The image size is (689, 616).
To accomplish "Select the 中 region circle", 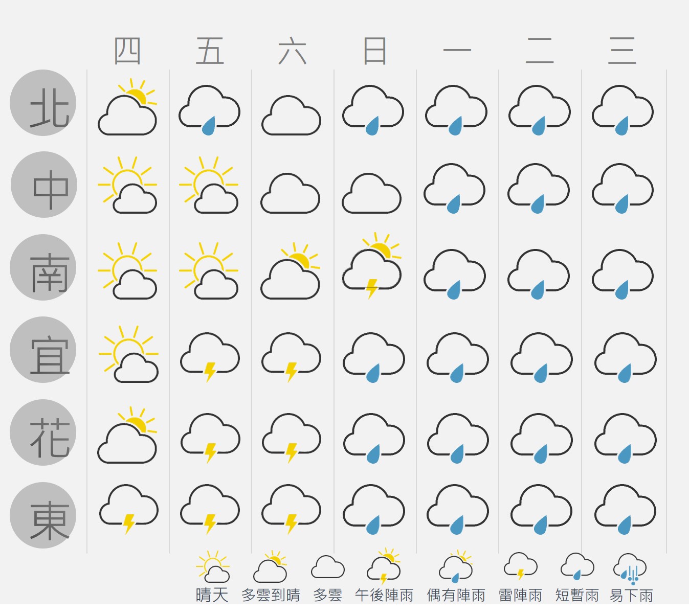I will tap(44, 185).
